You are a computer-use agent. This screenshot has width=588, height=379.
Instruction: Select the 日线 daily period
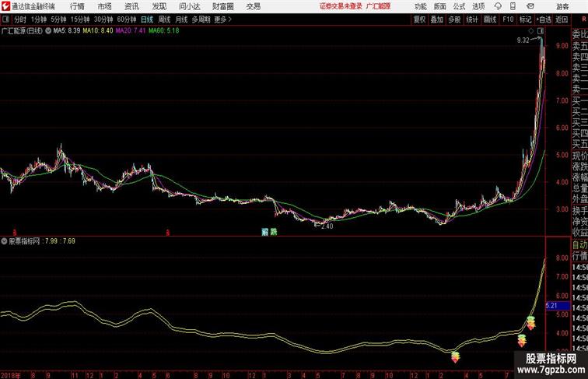147,19
